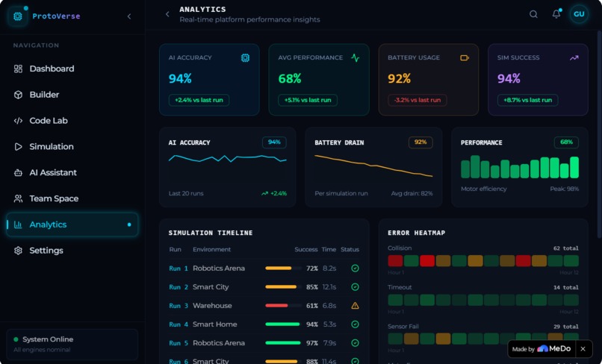The height and width of the screenshot is (364, 602).
Task: Click the trend arrow icon on Sim Success card
Action: coord(574,58)
